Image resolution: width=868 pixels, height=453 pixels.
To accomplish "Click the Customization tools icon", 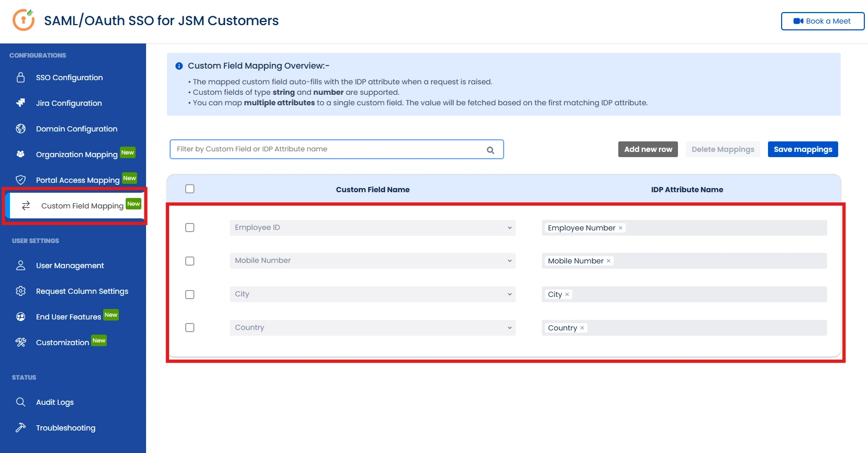I will pyautogui.click(x=21, y=342).
